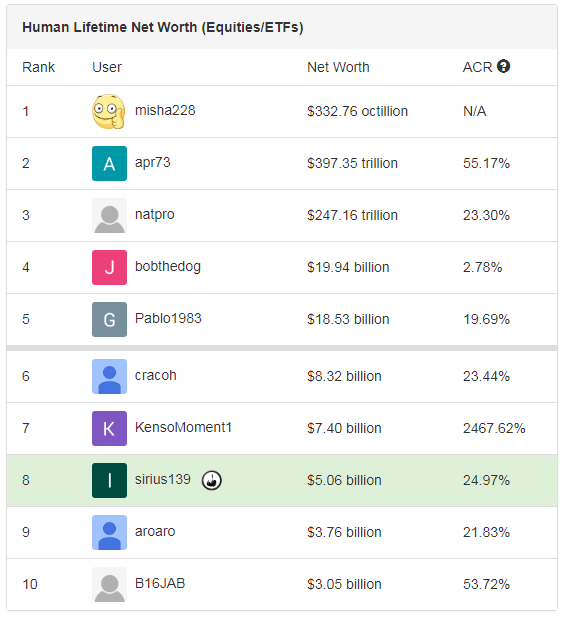Click the '$7.40 billion' net worth value
This screenshot has width=563, height=619.
(x=344, y=428)
